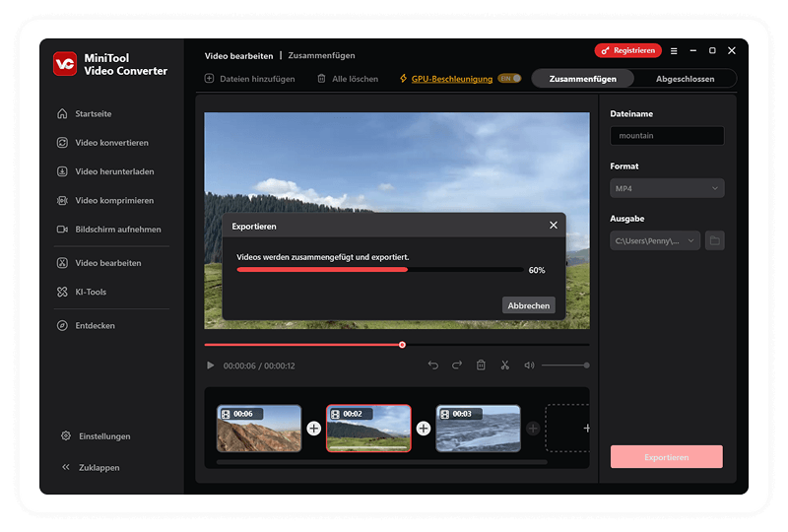Click the export progress bar

click(380, 270)
